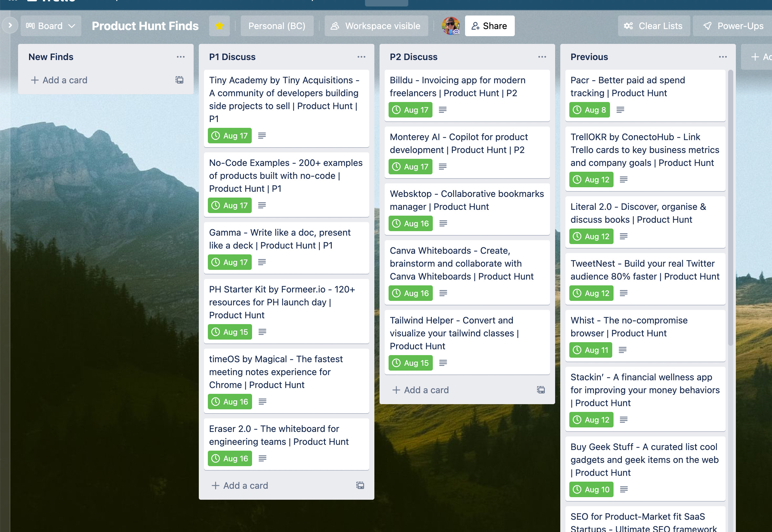
Task: Click the Clear Lists button
Action: point(654,26)
